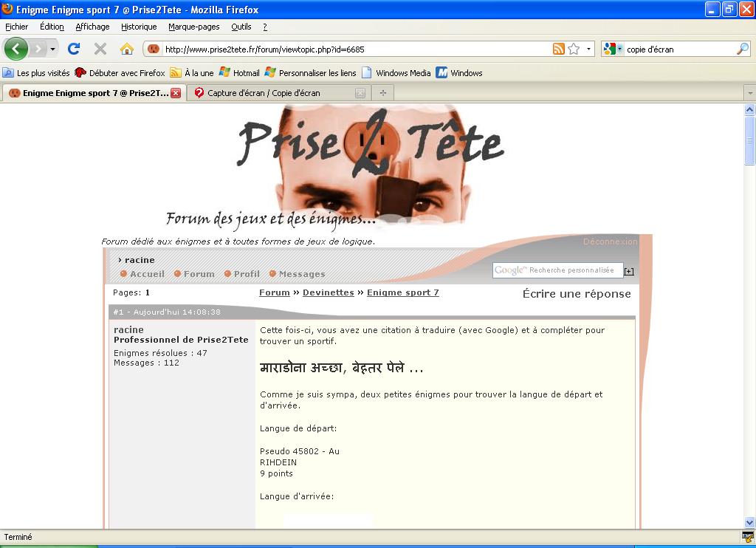Open the Devinettes breadcrumb link
This screenshot has width=756, height=548.
(328, 292)
